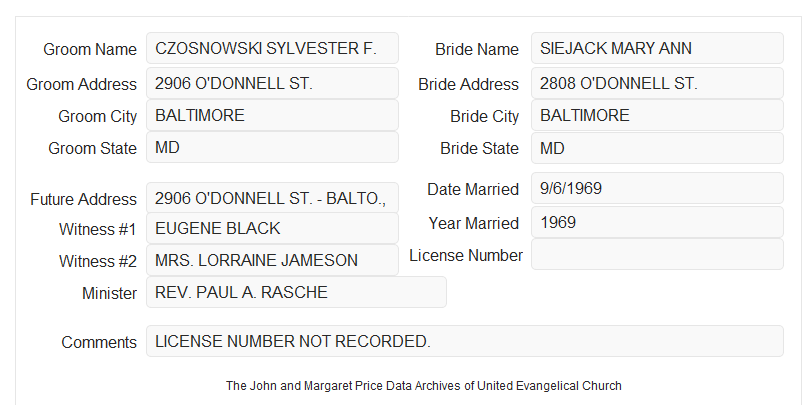Click the Groom Name label
Screen dimensions: 805x405
click(x=90, y=49)
